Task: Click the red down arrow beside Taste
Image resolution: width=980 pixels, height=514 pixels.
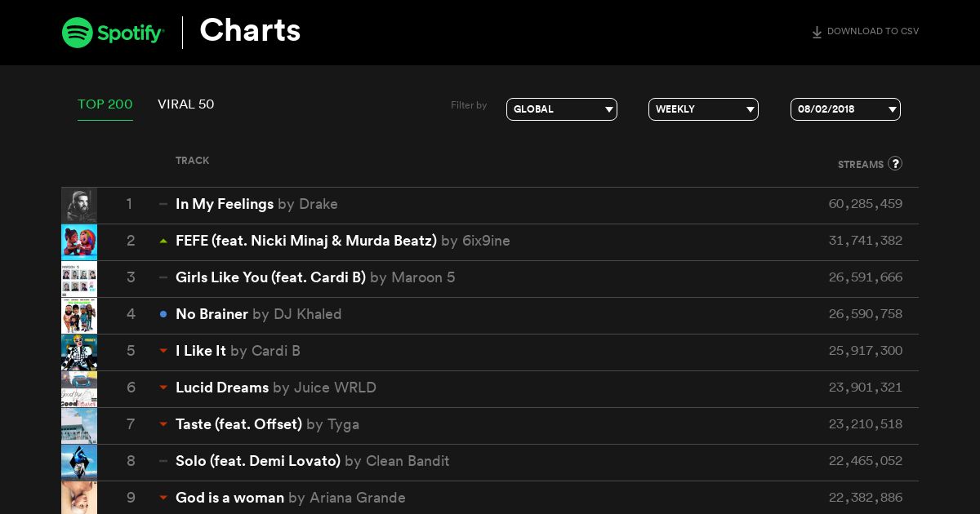Action: coord(163,424)
